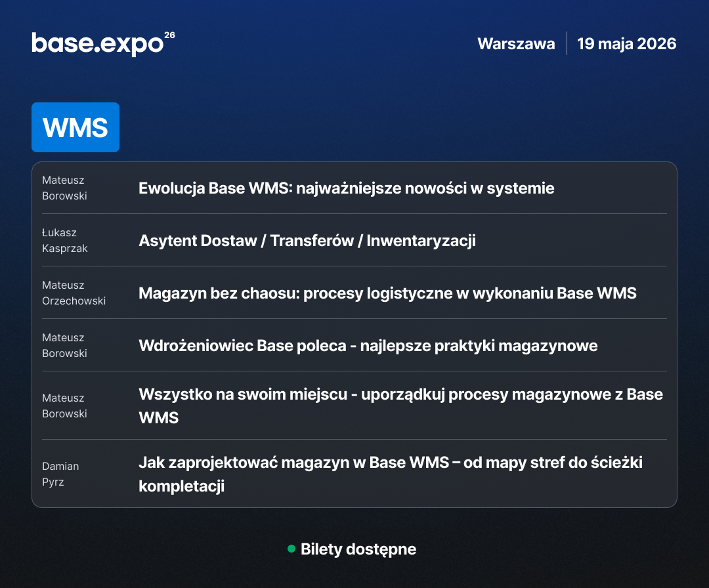Expand the Ewolucja Base WMS session row

[347, 188]
